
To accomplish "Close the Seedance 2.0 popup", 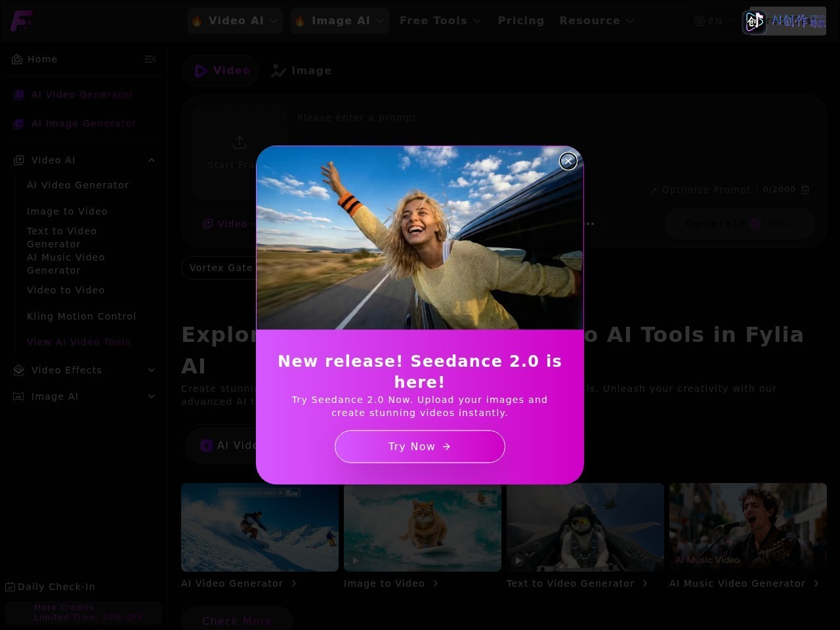I will pyautogui.click(x=568, y=161).
